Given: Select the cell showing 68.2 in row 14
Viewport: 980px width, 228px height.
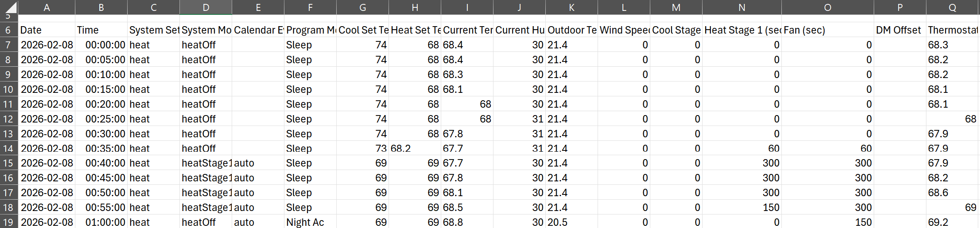Looking at the screenshot, I should tap(414, 149).
